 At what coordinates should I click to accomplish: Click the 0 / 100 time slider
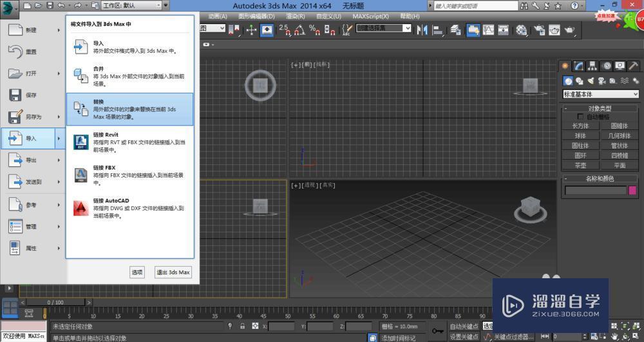55,302
